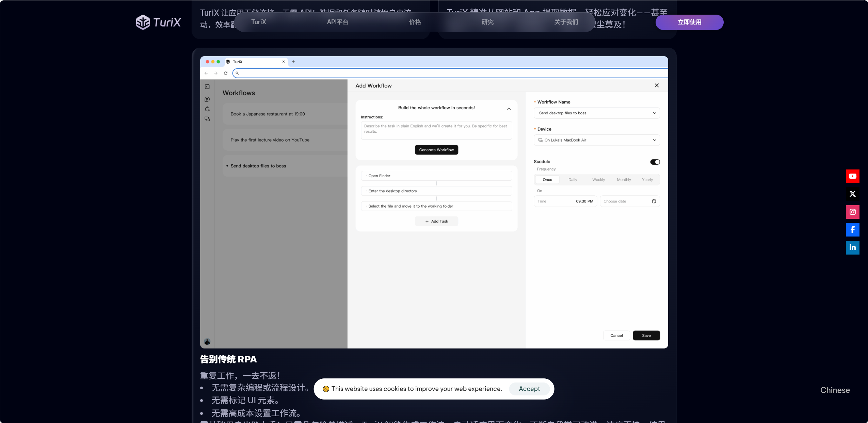The image size is (868, 423).
Task: Open the YouTube social link
Action: 852,176
